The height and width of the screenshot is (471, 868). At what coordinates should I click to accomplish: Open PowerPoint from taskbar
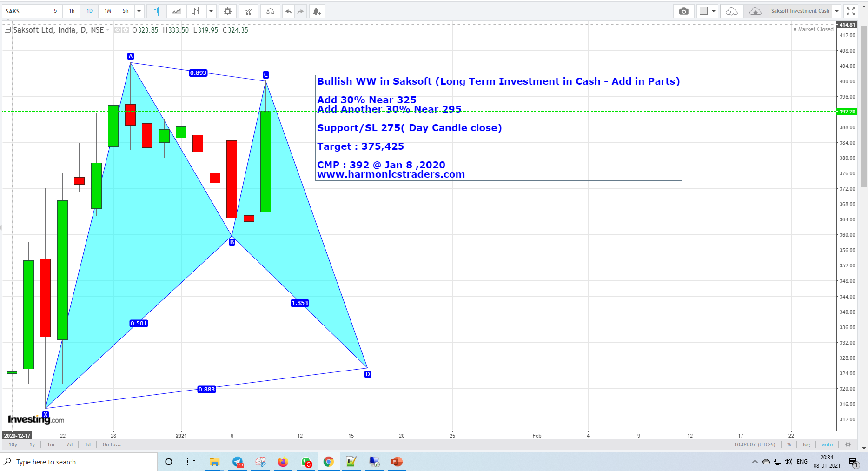point(397,462)
